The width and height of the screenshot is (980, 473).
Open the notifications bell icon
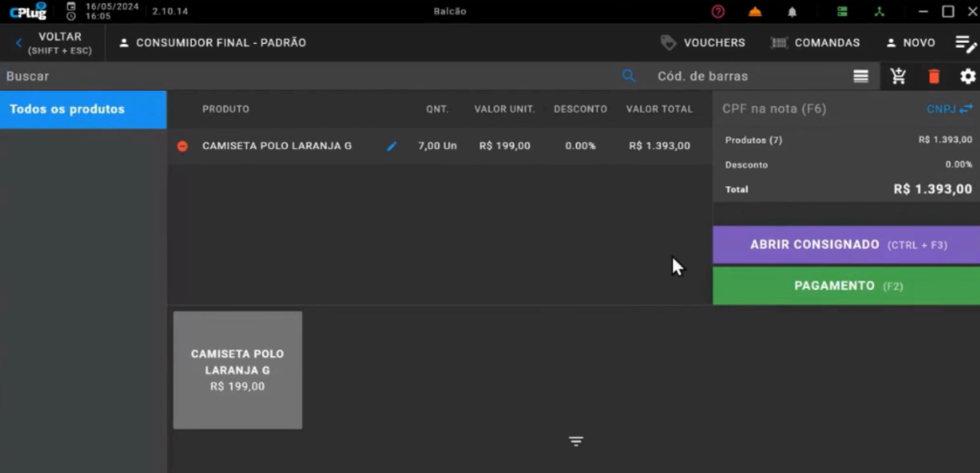click(x=792, y=12)
